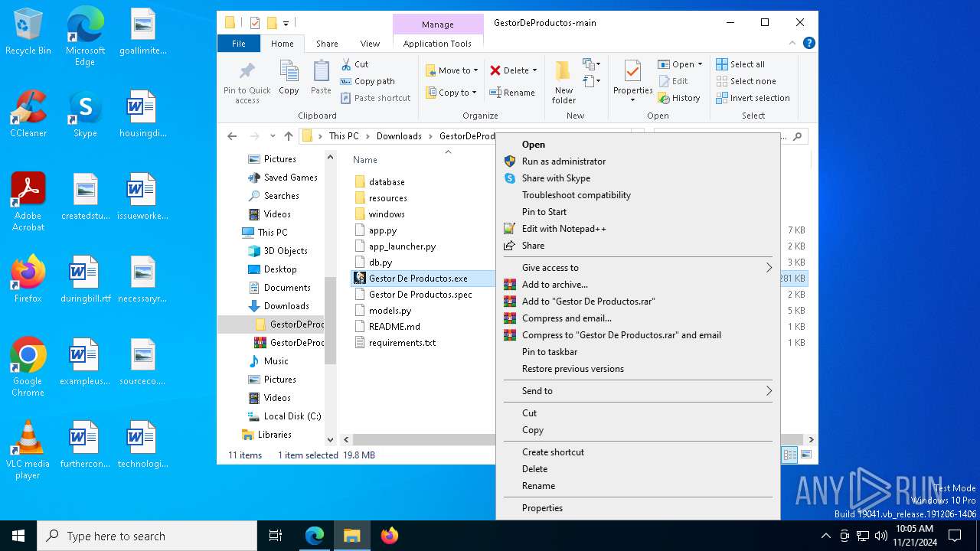The height and width of the screenshot is (551, 980).
Task: Click the taskbar search box
Action: 147,536
